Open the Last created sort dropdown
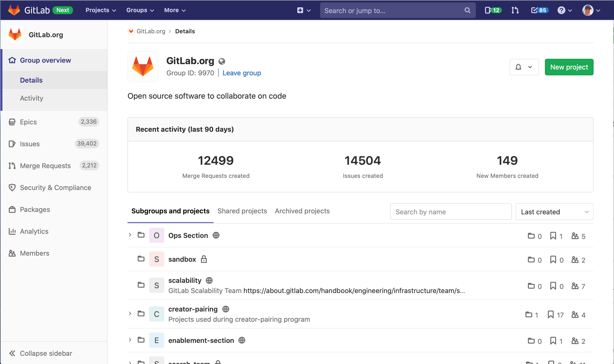Image resolution: width=614 pixels, height=364 pixels. [554, 212]
